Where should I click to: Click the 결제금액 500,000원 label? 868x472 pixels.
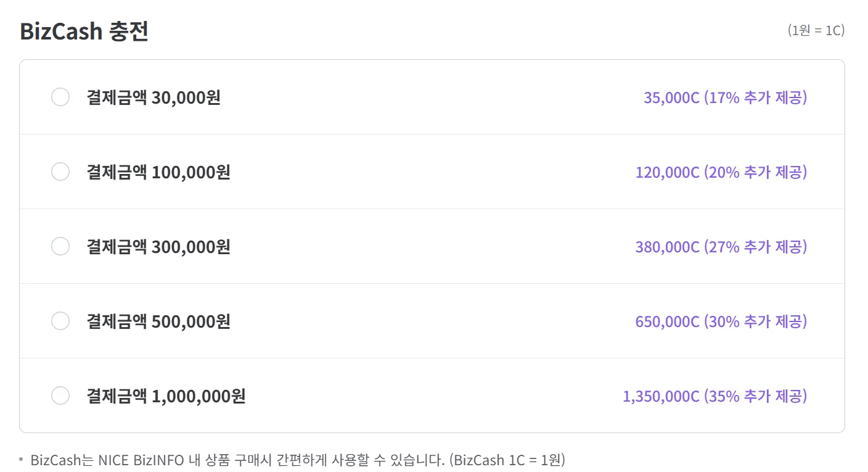(158, 321)
